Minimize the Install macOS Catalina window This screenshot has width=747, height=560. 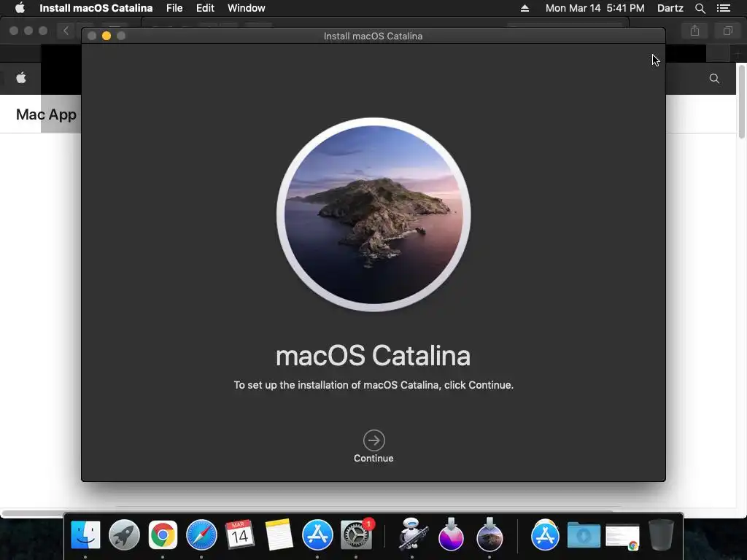[x=107, y=36]
